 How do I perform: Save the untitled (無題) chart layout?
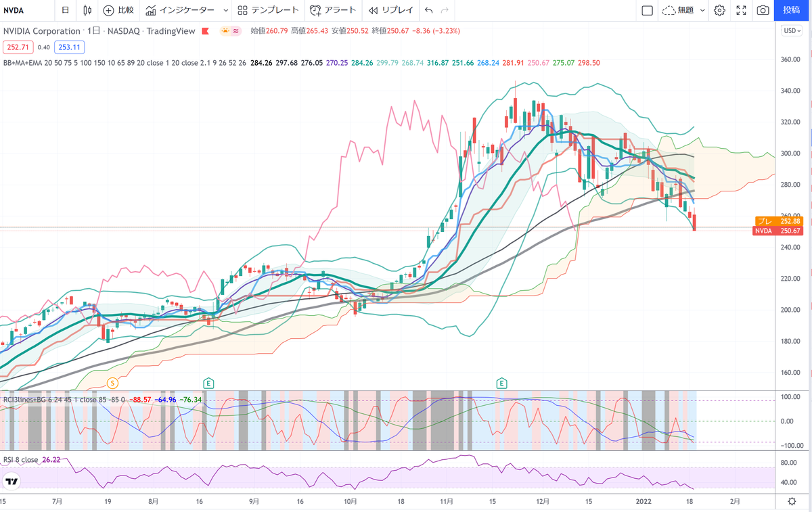click(x=678, y=10)
